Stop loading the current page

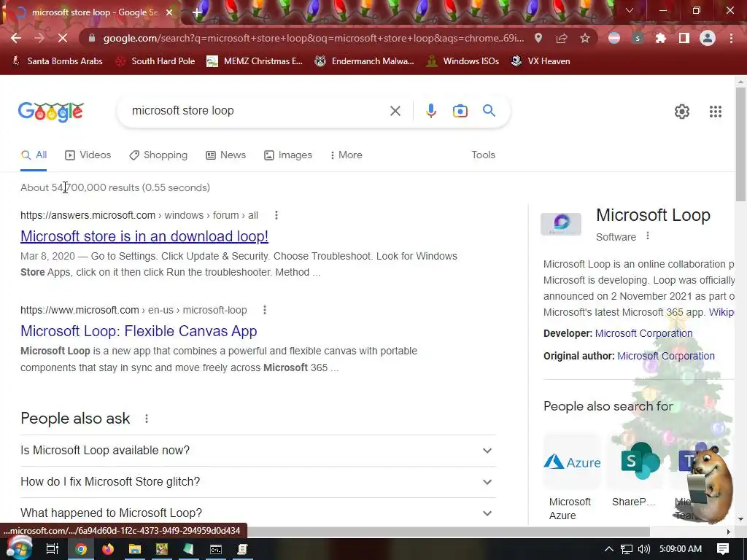[63, 38]
